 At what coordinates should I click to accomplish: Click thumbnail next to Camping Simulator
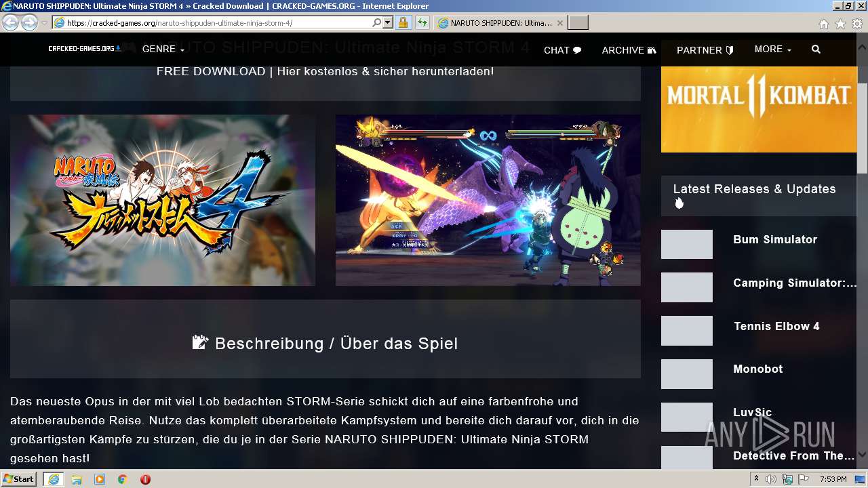click(x=687, y=287)
